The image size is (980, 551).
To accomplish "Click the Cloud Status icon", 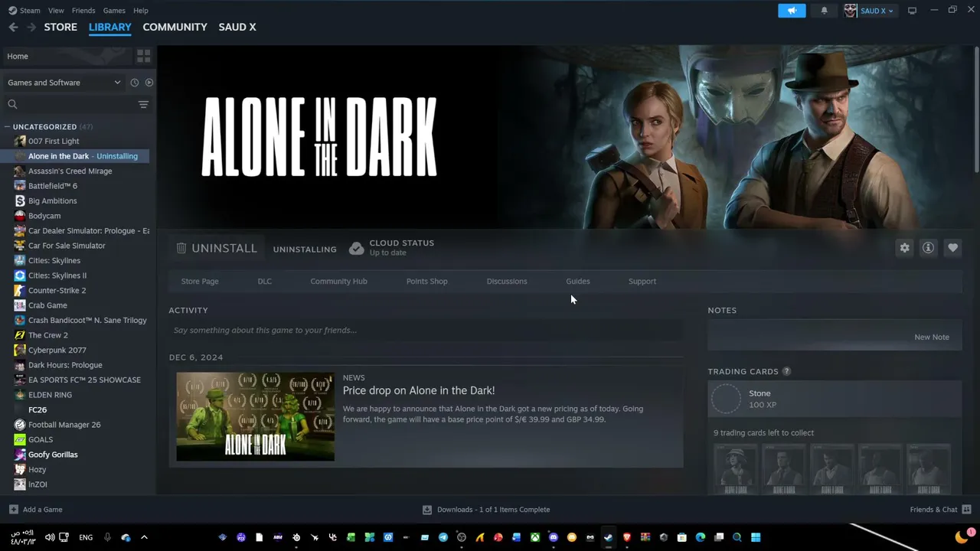I will pyautogui.click(x=356, y=249).
